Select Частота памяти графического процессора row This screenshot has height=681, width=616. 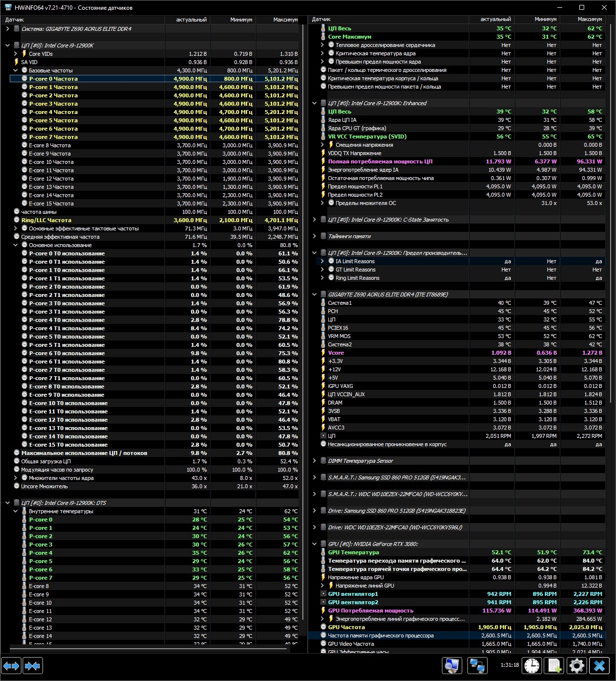tap(457, 636)
